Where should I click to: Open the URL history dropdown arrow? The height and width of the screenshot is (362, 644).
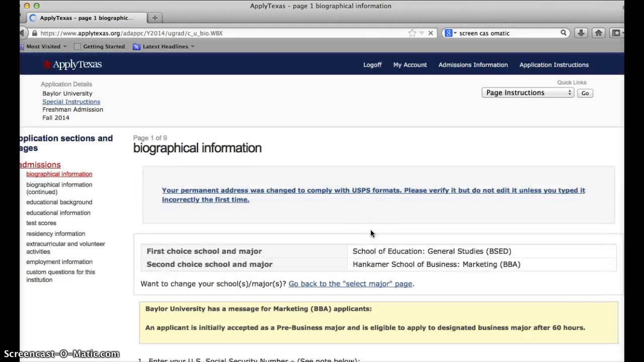point(422,33)
